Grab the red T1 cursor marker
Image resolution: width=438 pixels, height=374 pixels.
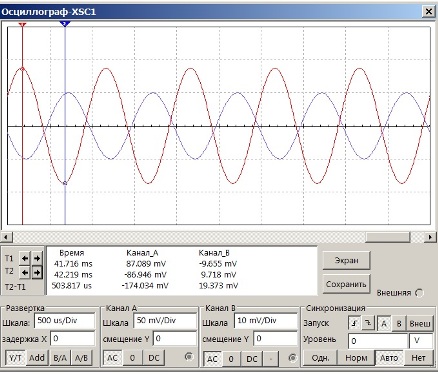point(22,25)
